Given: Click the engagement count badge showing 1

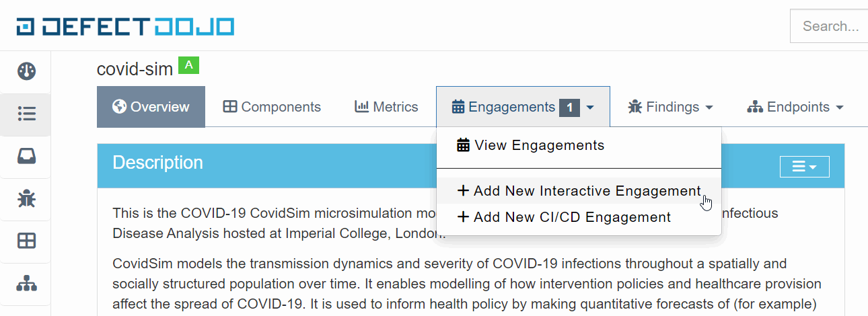Looking at the screenshot, I should click(569, 107).
